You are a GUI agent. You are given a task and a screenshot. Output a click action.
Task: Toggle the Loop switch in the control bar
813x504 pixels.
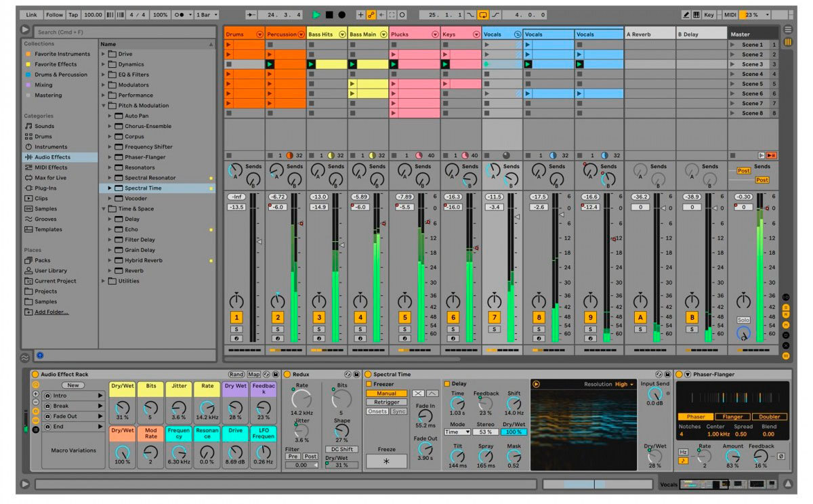(483, 14)
